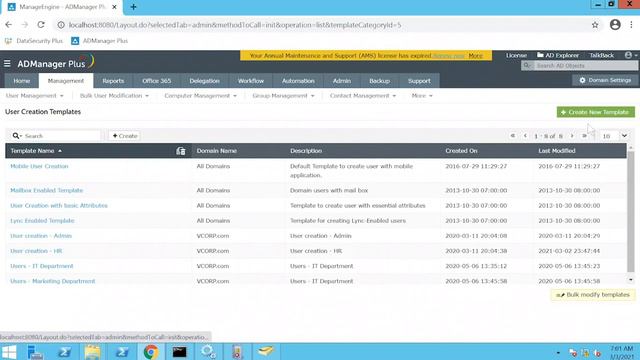The height and width of the screenshot is (360, 640).
Task: Switch to Delegation tab
Action: tap(204, 81)
